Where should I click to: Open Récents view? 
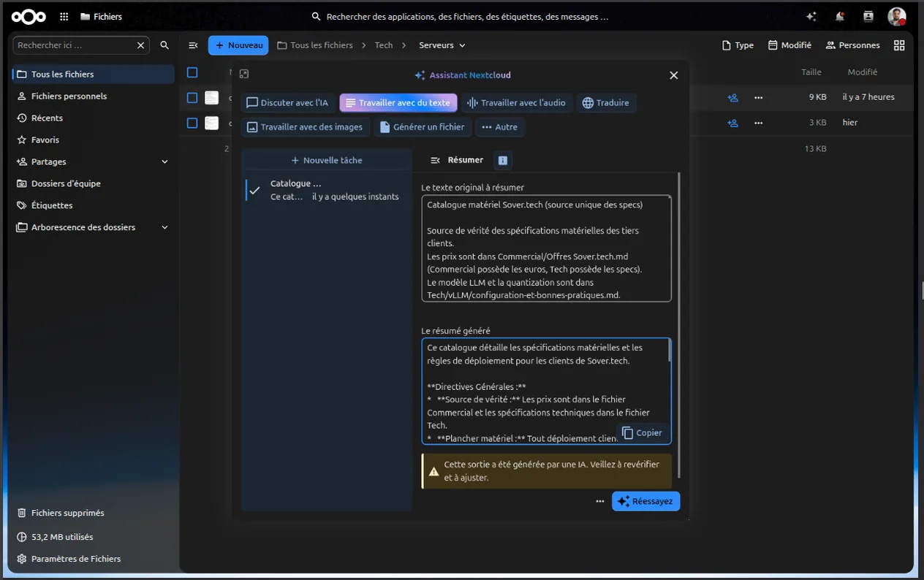93,118
